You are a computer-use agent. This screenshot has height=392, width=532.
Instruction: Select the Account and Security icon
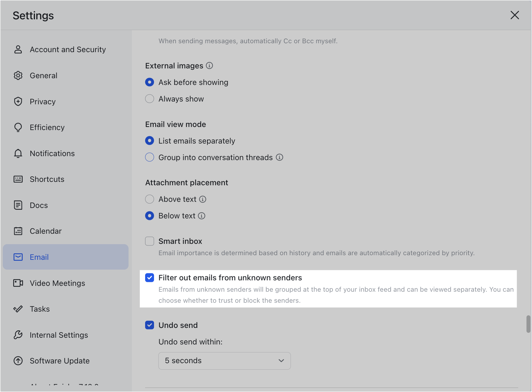click(x=18, y=49)
